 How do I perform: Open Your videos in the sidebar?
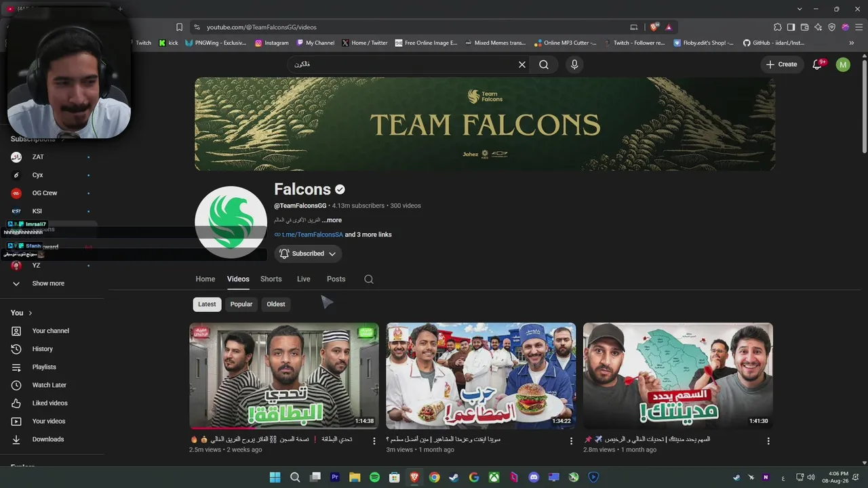(x=49, y=421)
